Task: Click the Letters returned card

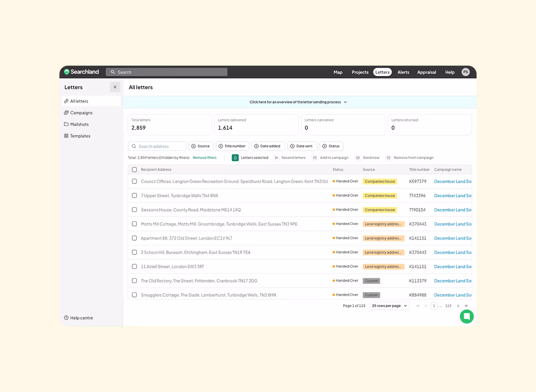Action: [x=430, y=125]
